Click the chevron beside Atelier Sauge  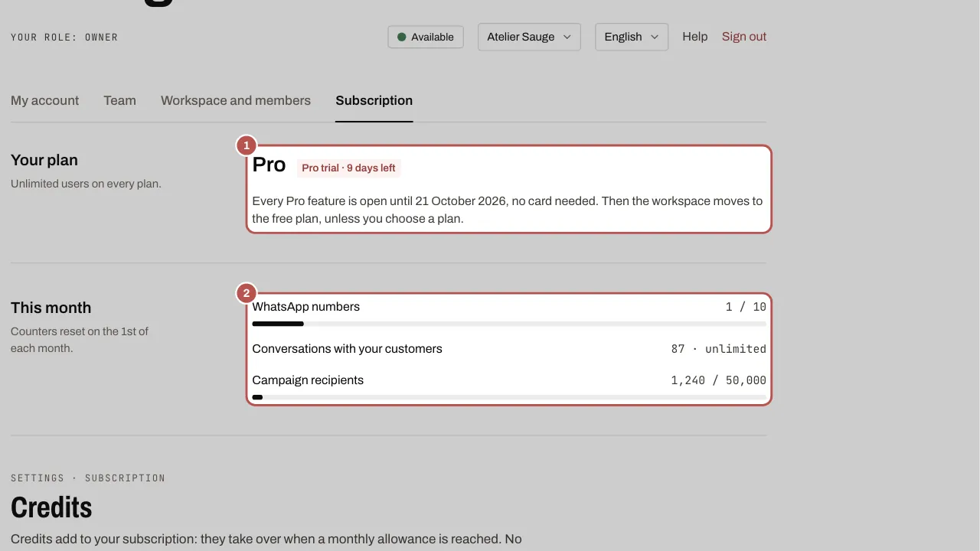tap(567, 37)
